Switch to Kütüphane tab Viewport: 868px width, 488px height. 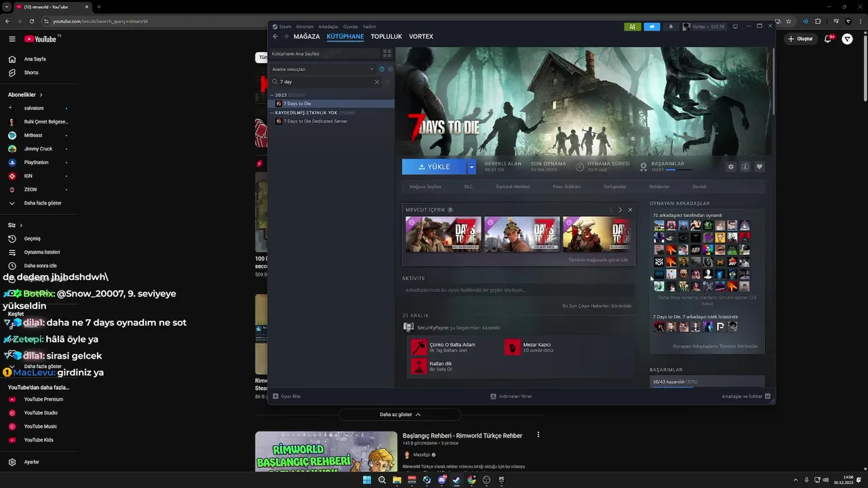click(x=345, y=37)
